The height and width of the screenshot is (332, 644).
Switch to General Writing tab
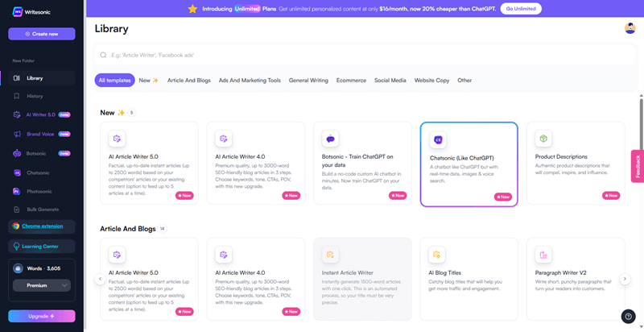point(308,81)
